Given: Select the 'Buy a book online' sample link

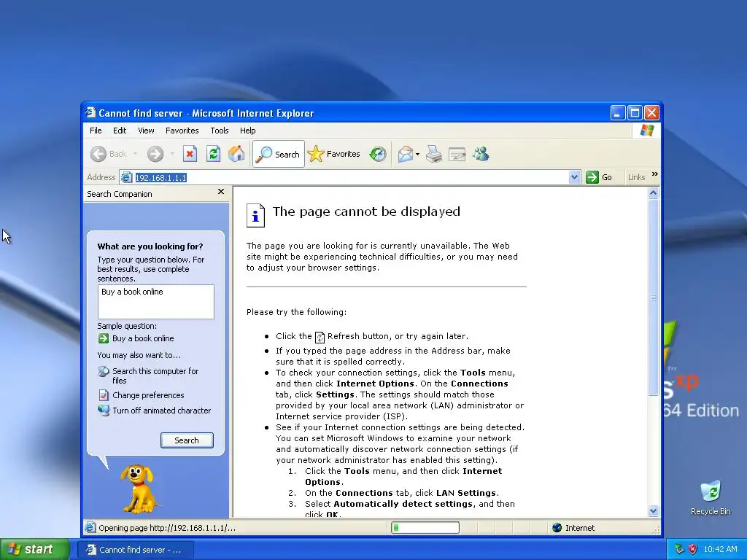Looking at the screenshot, I should click(143, 338).
